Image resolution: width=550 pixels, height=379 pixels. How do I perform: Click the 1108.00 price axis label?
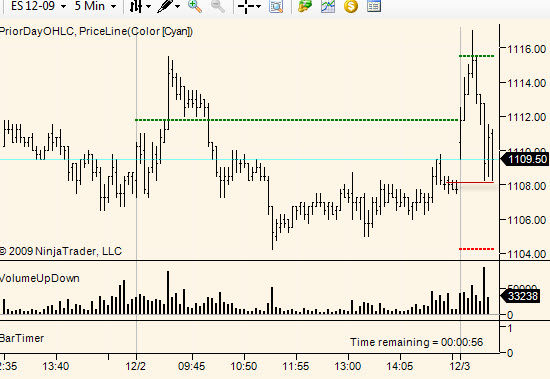click(526, 186)
